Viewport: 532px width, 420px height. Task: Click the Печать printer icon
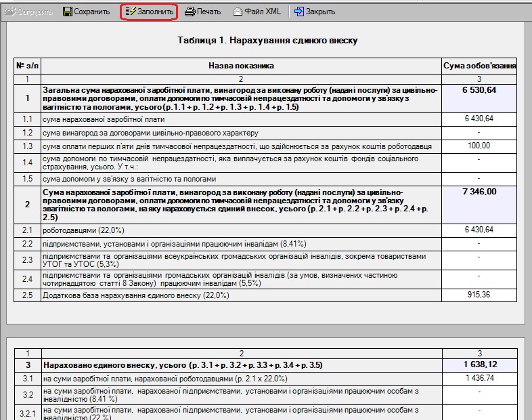click(x=190, y=12)
